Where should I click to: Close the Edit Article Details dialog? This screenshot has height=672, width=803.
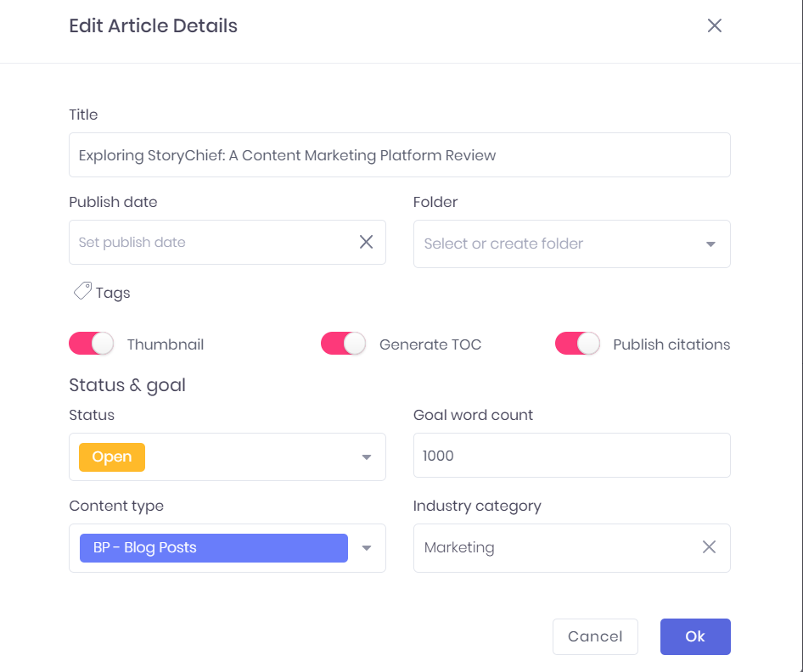tap(715, 25)
